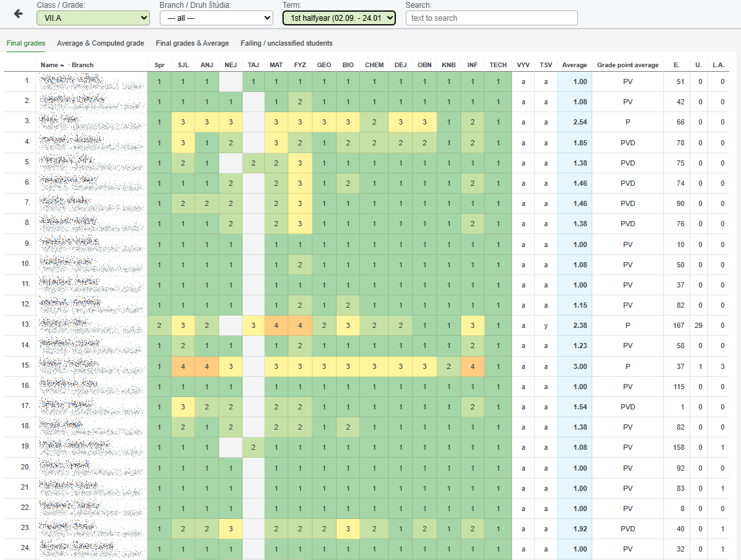The width and height of the screenshot is (741, 560).
Task: Select Final grades & Average tab
Action: 192,44
